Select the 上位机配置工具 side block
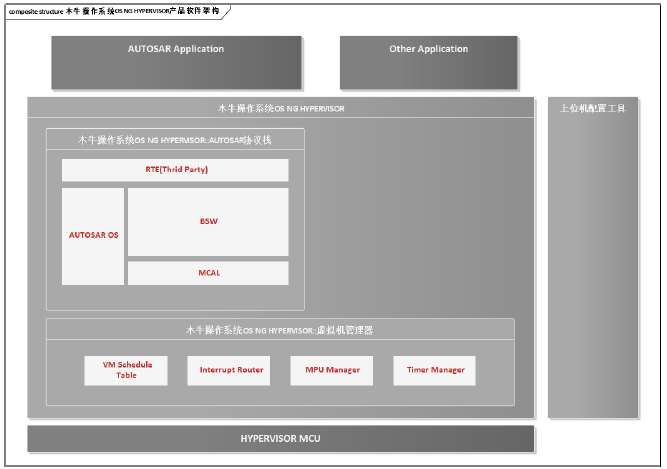 click(593, 257)
